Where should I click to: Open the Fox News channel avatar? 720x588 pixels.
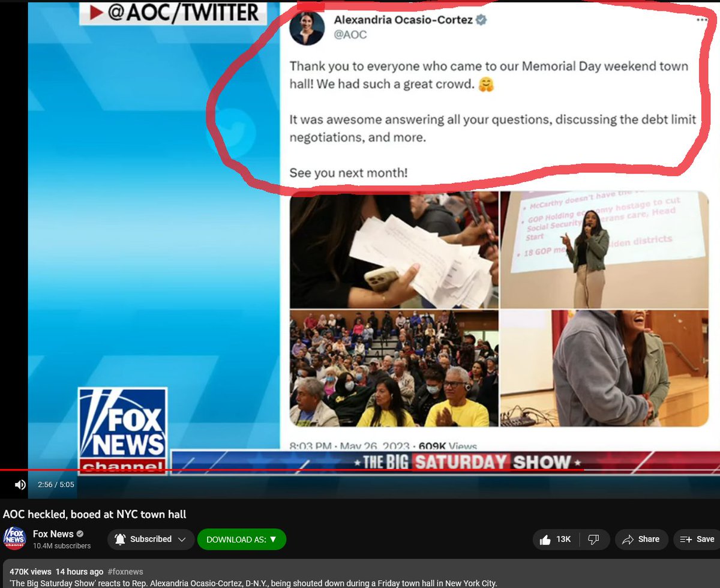14,538
